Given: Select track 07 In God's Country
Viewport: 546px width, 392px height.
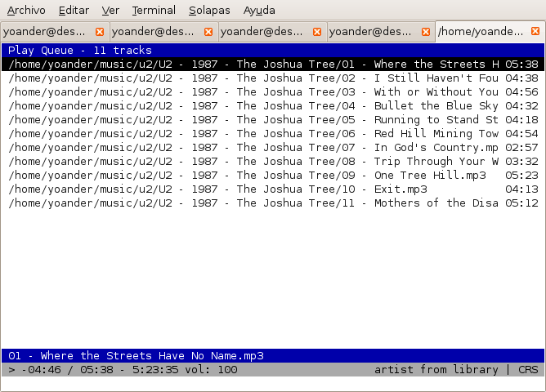Looking at the screenshot, I should (273, 148).
